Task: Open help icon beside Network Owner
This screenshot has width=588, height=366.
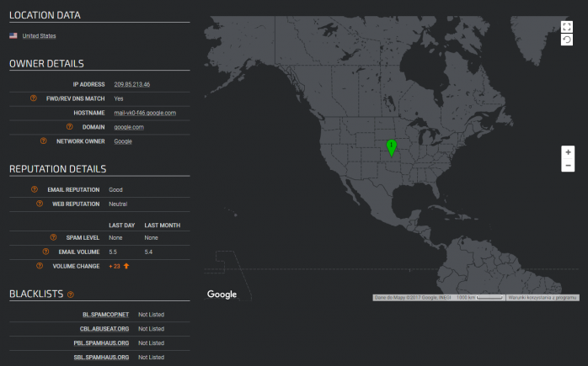Action: [x=43, y=141]
